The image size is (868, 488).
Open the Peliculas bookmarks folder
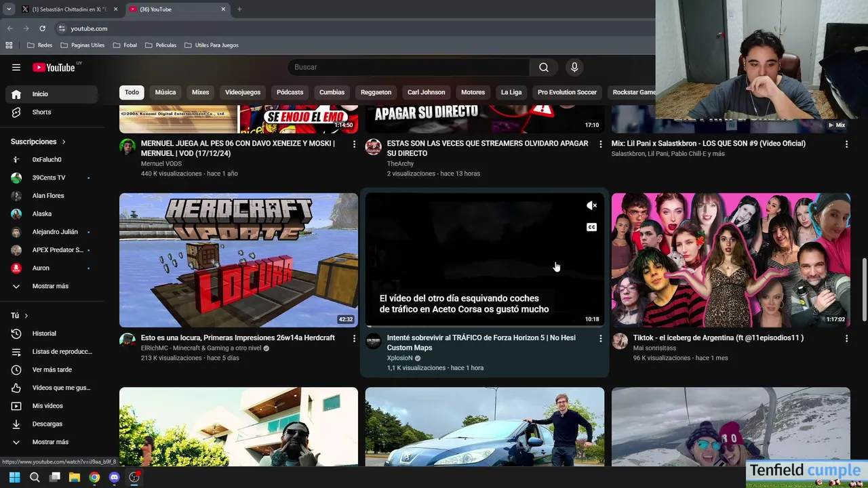pyautogui.click(x=160, y=45)
